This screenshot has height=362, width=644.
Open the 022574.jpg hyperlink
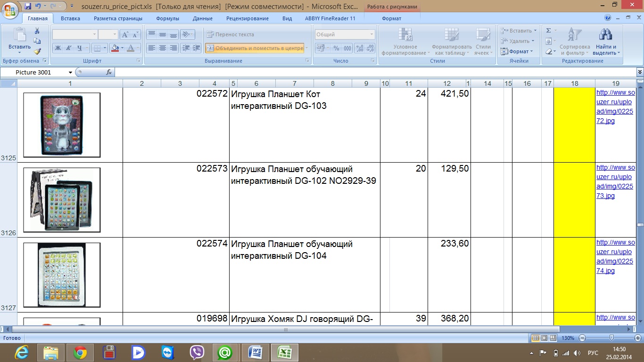click(x=616, y=256)
